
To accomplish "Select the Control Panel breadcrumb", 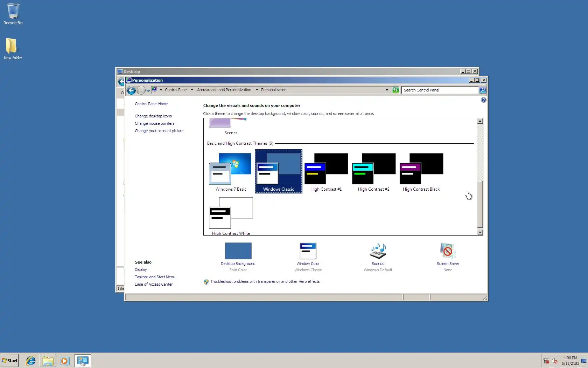I will point(176,90).
